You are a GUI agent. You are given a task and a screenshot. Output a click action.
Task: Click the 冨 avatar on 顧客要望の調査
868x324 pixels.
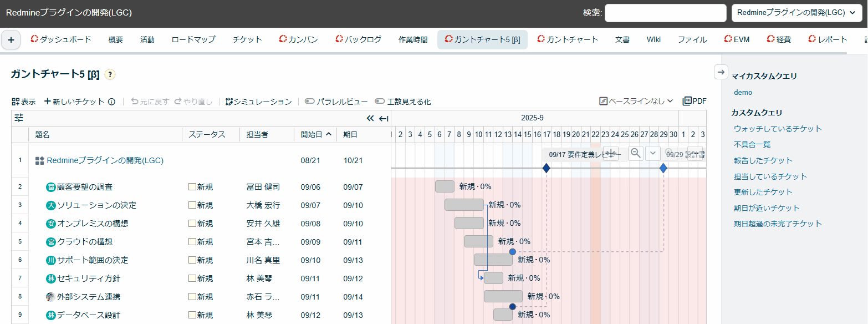click(51, 187)
